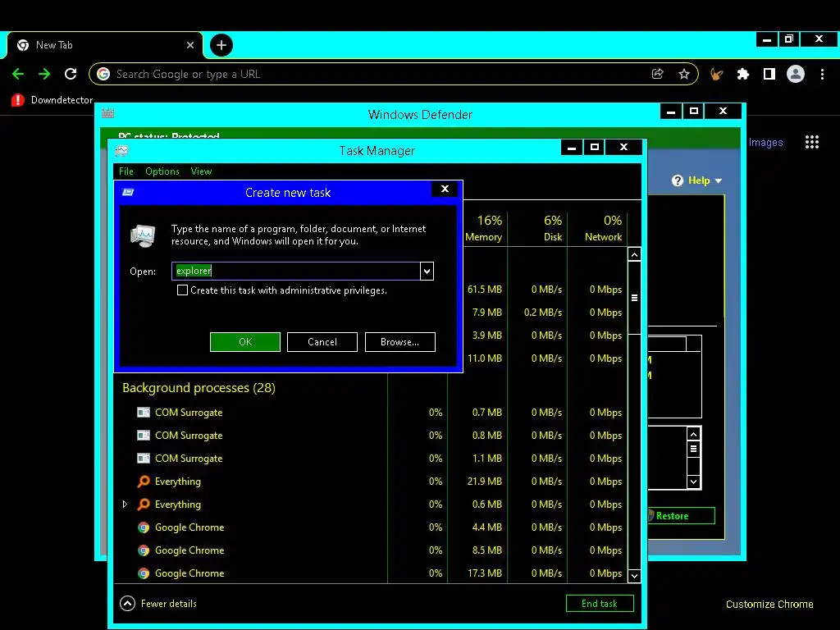The width and height of the screenshot is (840, 630).
Task: Click Chrome's back arrow
Action: 18,74
